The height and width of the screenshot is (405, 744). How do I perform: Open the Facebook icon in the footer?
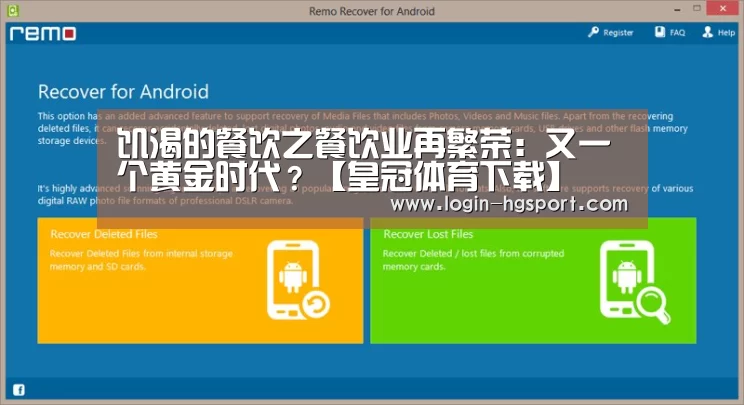coord(19,390)
